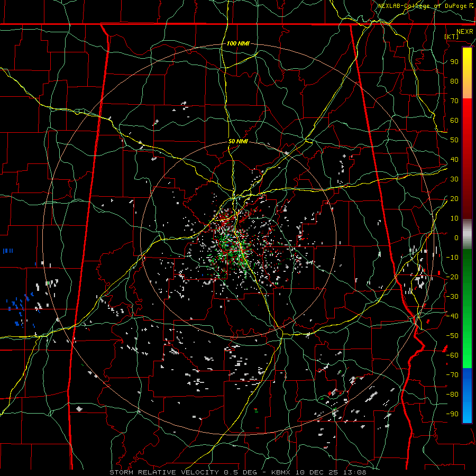Click the NEXR label above the color scale

pos(464,32)
